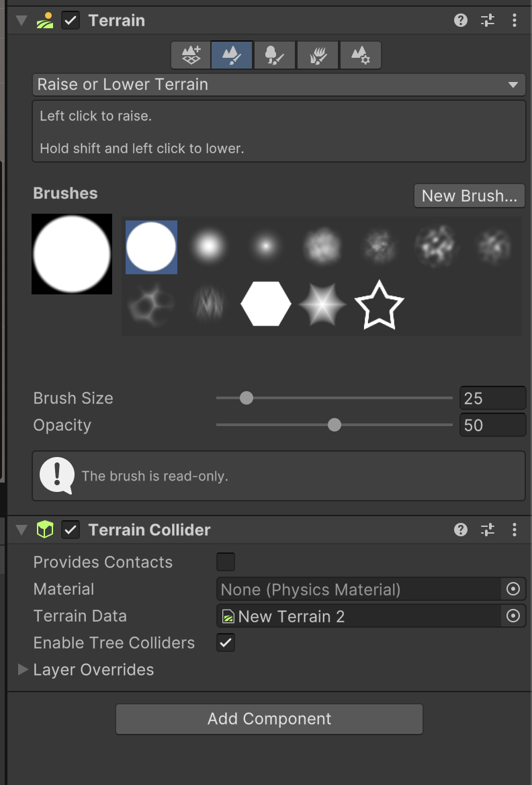This screenshot has width=532, height=785.
Task: Open Terrain component help icon
Action: click(x=461, y=20)
